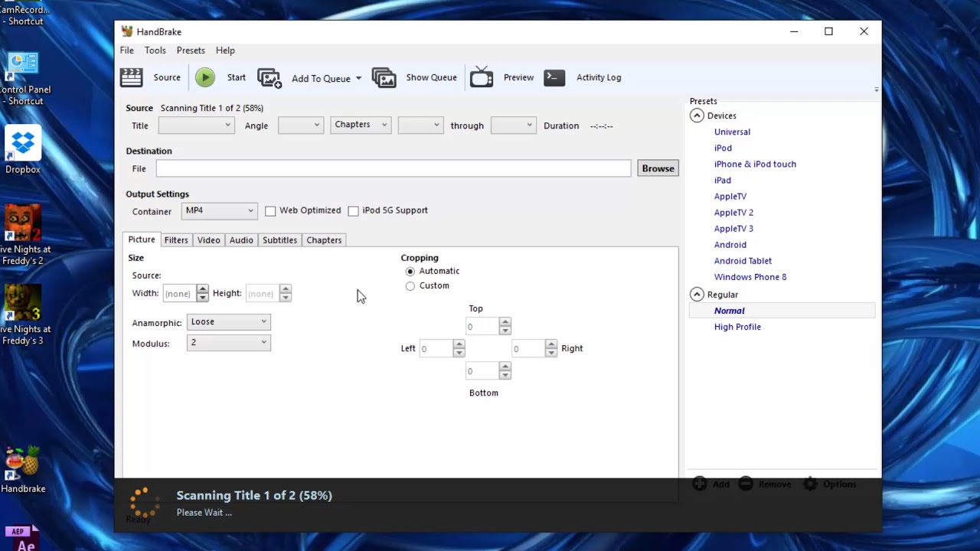Open the Anamorphic Loose dropdown
Image resolution: width=980 pixels, height=551 pixels.
[228, 322]
